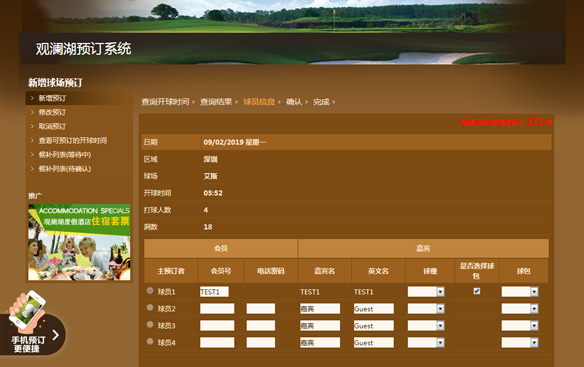
Task: Open caddie dropdown for 球员4
Action: coord(426,342)
